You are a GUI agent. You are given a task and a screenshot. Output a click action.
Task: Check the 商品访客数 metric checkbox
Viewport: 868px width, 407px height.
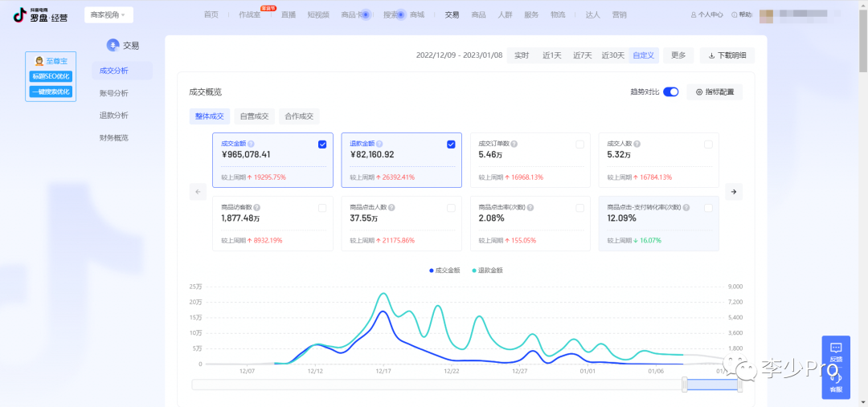tap(322, 208)
